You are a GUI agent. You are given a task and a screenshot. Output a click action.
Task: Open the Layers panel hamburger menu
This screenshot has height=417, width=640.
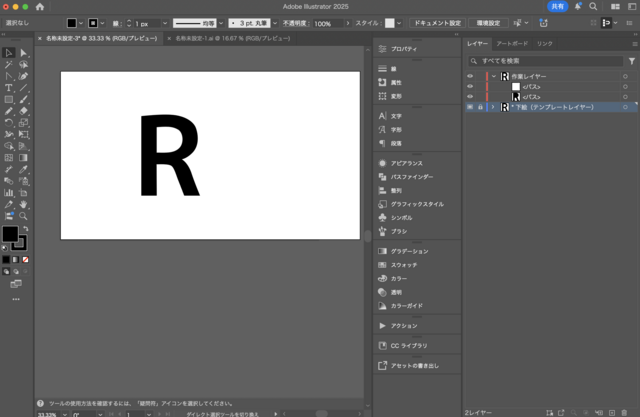click(635, 44)
